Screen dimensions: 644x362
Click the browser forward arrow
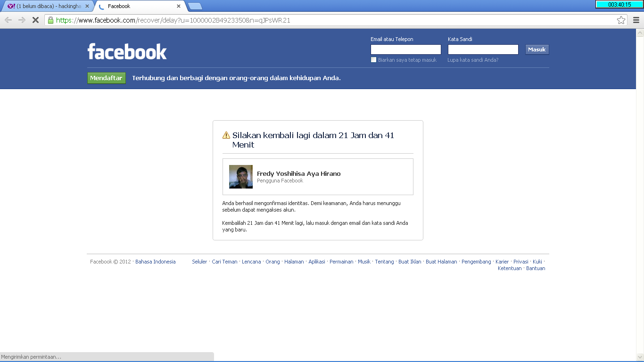[x=22, y=20]
